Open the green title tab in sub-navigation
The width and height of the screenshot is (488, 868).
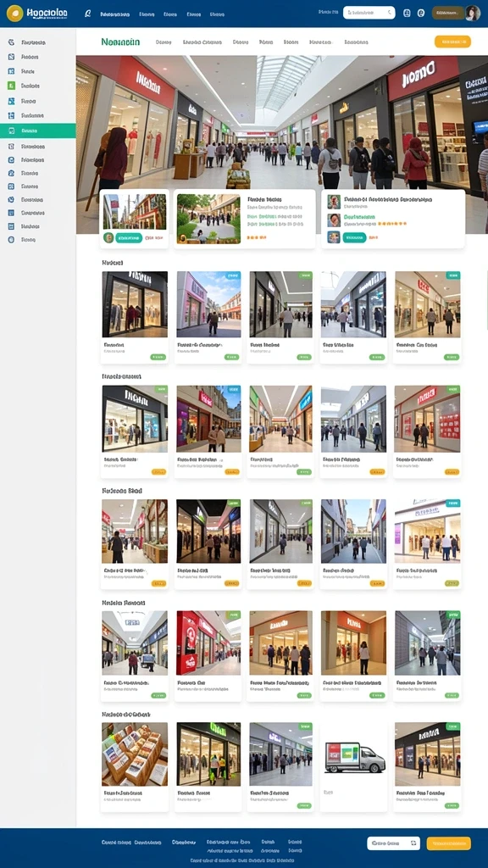(x=120, y=42)
